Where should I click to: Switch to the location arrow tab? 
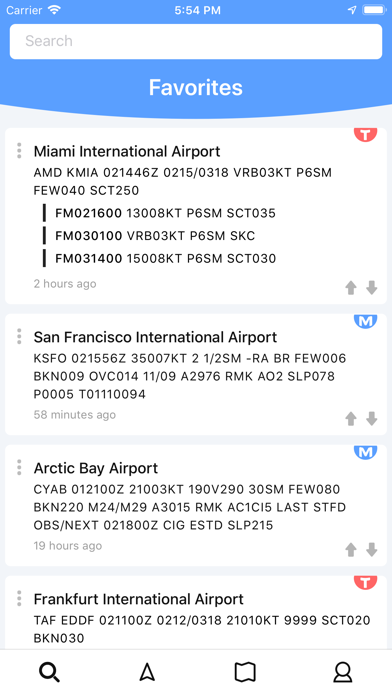[147, 672]
